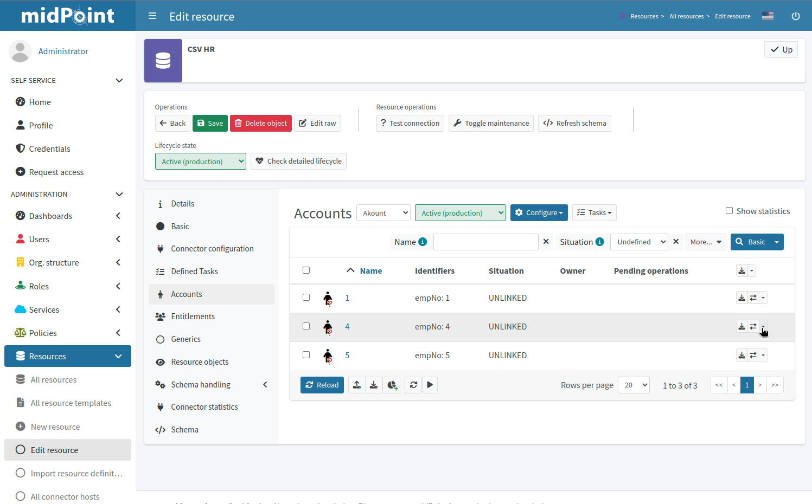Click the Delete object button

pyautogui.click(x=261, y=123)
